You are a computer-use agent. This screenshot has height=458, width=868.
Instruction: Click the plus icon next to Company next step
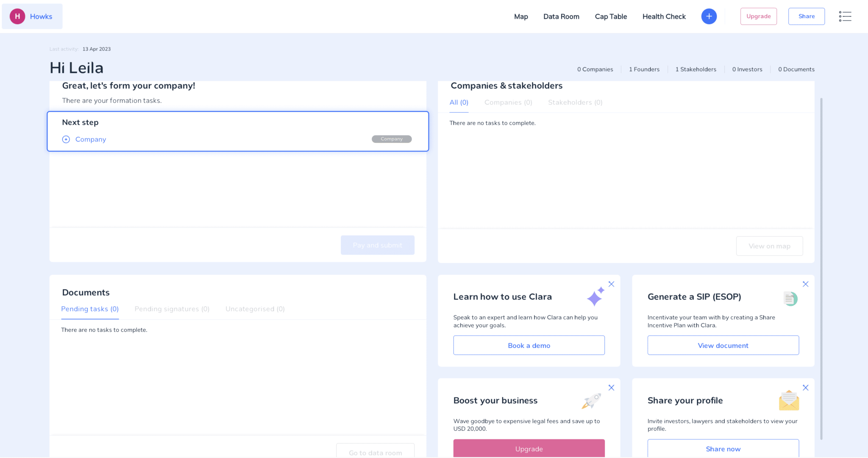pos(66,139)
